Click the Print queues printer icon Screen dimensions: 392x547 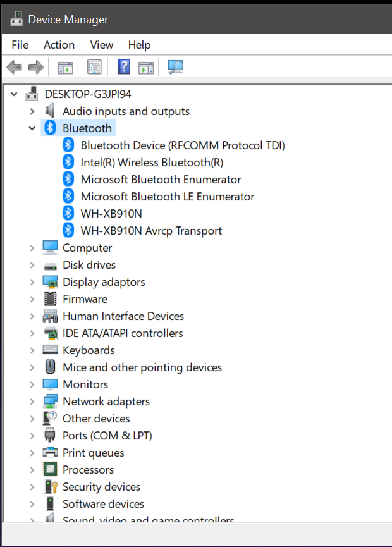(x=50, y=453)
